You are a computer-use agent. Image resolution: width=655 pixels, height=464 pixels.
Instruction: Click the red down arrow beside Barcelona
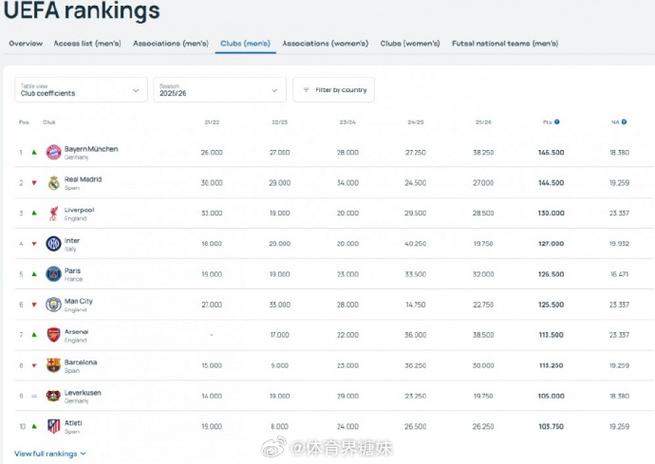(x=34, y=366)
